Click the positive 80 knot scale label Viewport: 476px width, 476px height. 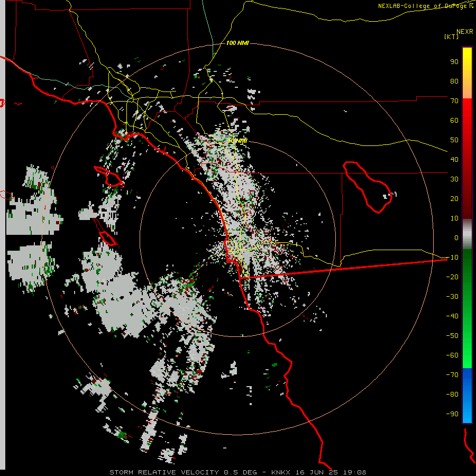454,81
